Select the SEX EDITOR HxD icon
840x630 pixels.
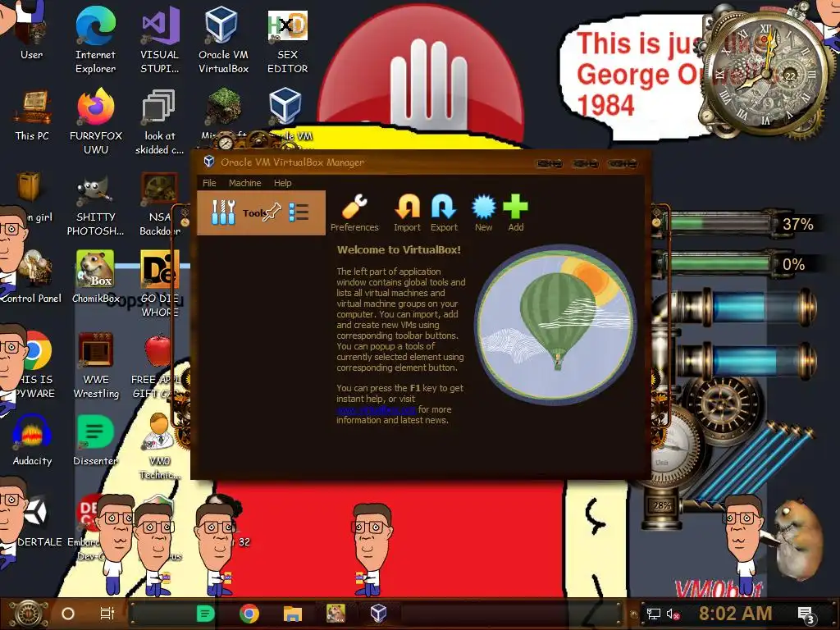pos(288,40)
